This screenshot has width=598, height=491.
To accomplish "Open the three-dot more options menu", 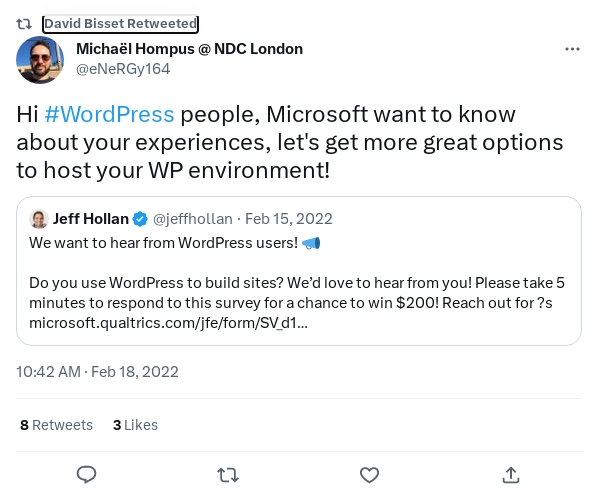I will coord(572,49).
